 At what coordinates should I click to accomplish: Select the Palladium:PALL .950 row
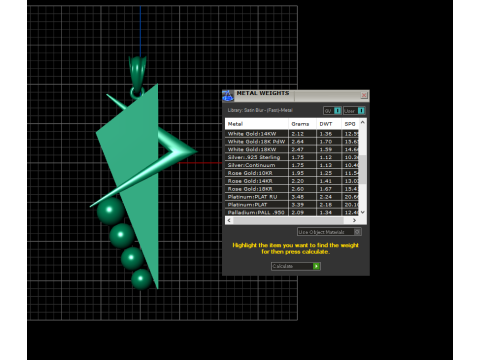click(292, 212)
